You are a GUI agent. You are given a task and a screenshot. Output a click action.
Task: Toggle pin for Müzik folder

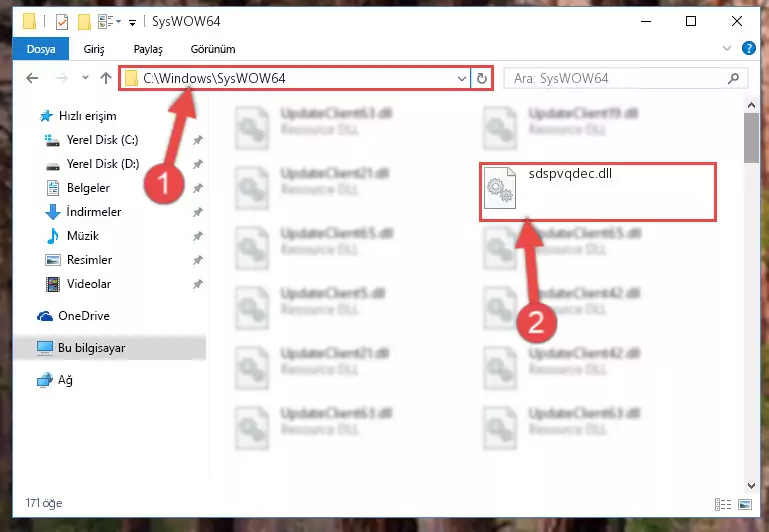[198, 236]
